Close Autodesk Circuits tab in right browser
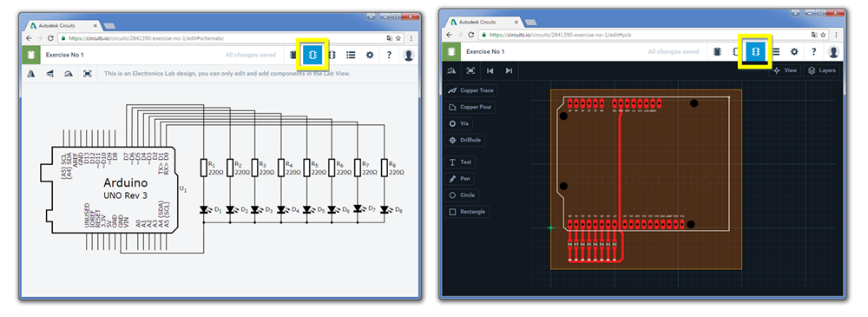The width and height of the screenshot is (868, 317). (x=516, y=23)
